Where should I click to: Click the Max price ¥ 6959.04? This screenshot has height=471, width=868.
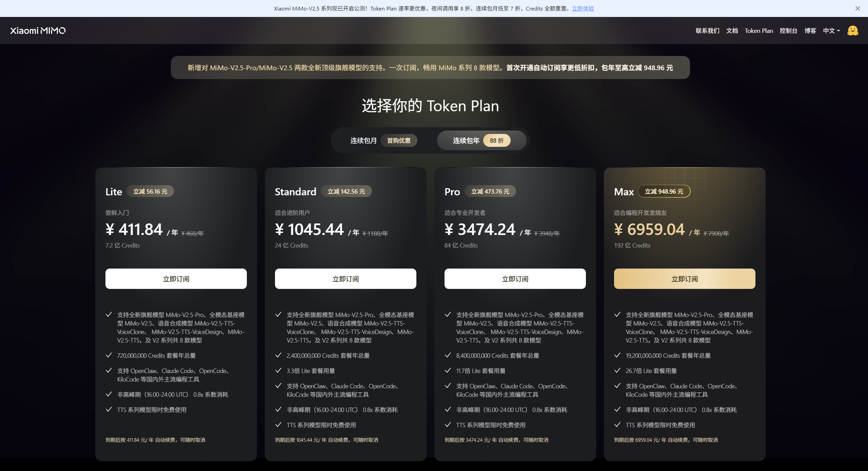pos(650,229)
